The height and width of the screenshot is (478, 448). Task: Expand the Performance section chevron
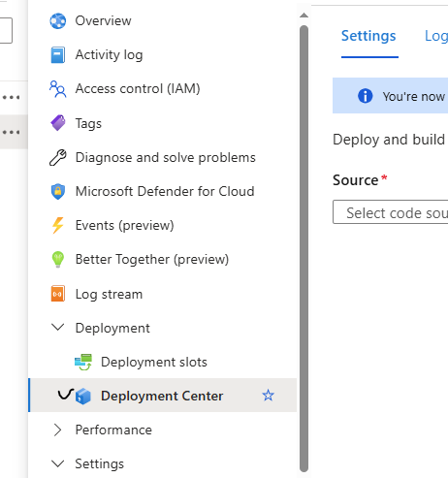click(x=57, y=430)
